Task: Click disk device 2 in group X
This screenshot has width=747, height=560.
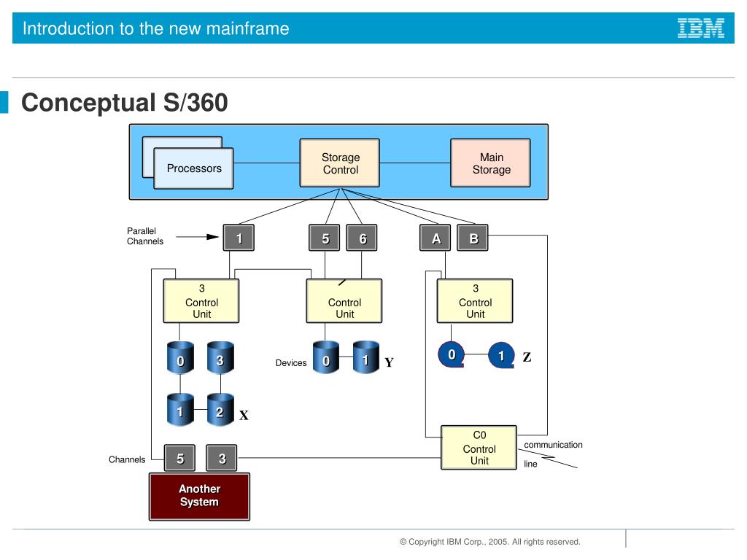Action: pyautogui.click(x=220, y=410)
